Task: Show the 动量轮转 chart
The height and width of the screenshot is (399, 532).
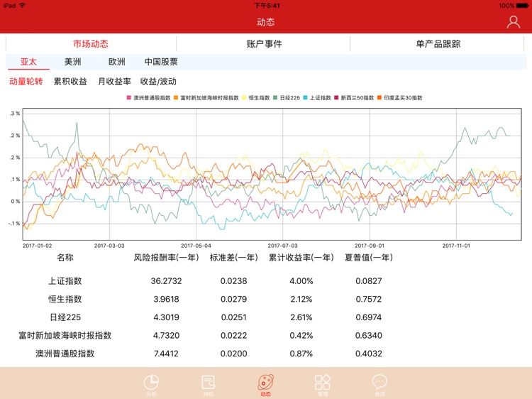Action: point(26,82)
